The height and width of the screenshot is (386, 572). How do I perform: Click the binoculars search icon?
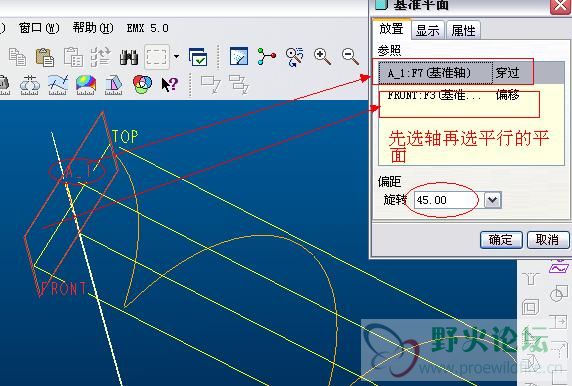coord(129,57)
